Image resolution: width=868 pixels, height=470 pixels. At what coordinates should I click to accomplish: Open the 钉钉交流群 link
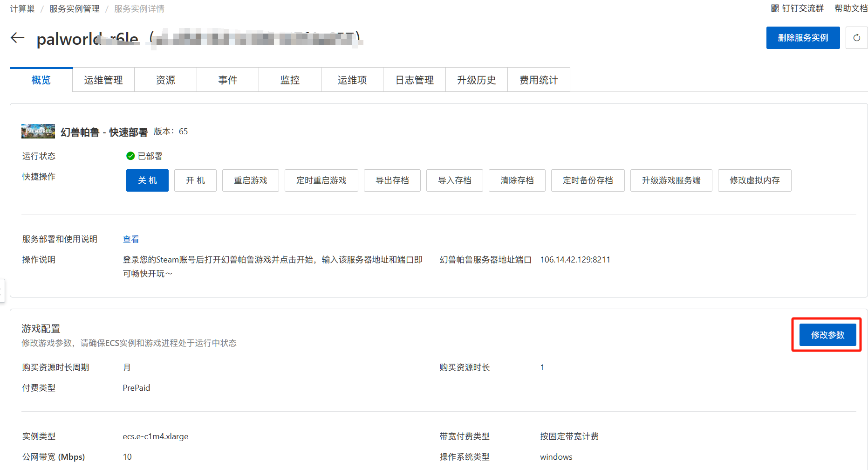803,8
